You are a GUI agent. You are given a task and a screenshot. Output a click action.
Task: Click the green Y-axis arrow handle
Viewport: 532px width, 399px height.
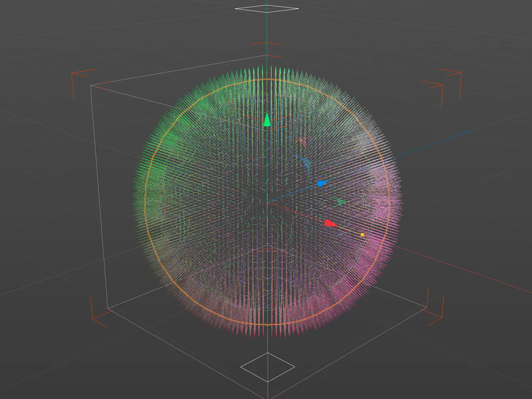point(267,120)
